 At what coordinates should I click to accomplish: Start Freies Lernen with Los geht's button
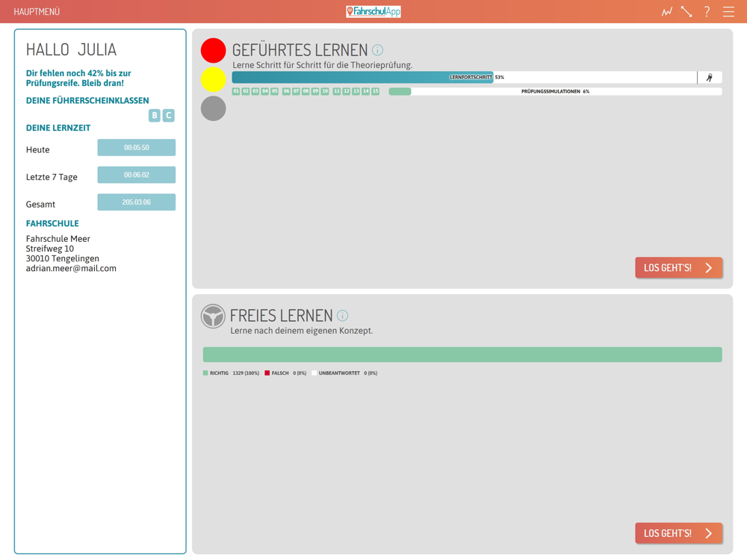pos(678,533)
